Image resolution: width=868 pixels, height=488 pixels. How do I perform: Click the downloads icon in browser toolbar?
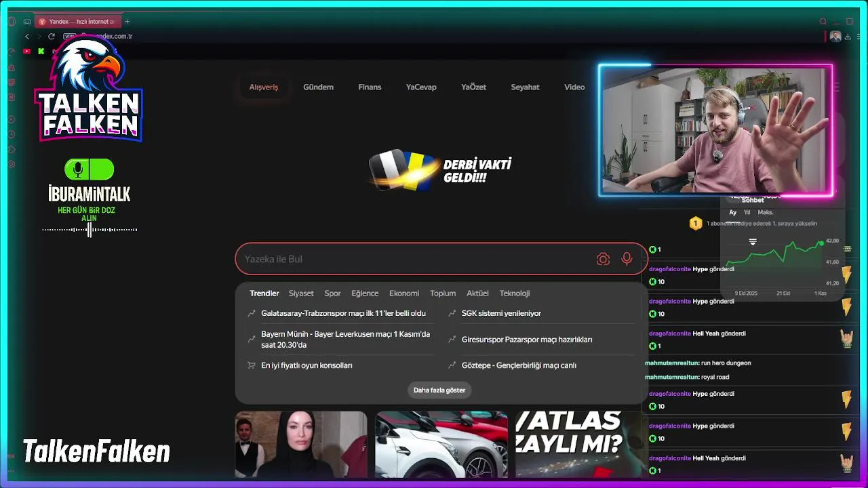point(848,37)
